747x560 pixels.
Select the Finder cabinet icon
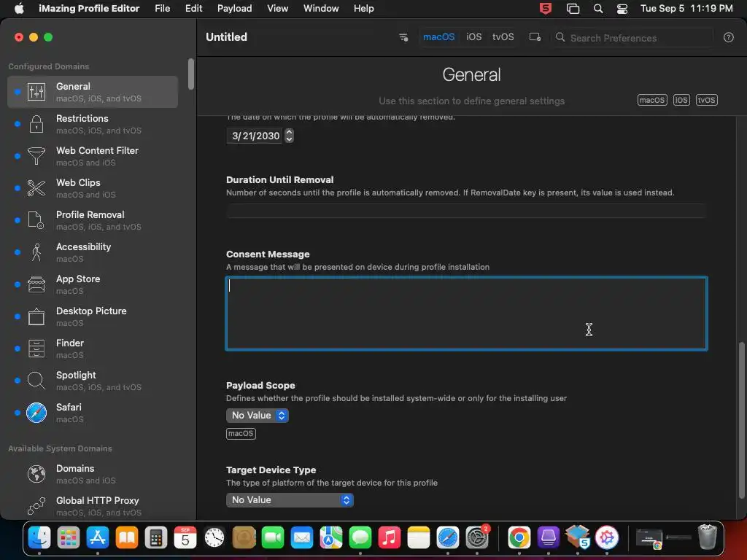point(36,348)
